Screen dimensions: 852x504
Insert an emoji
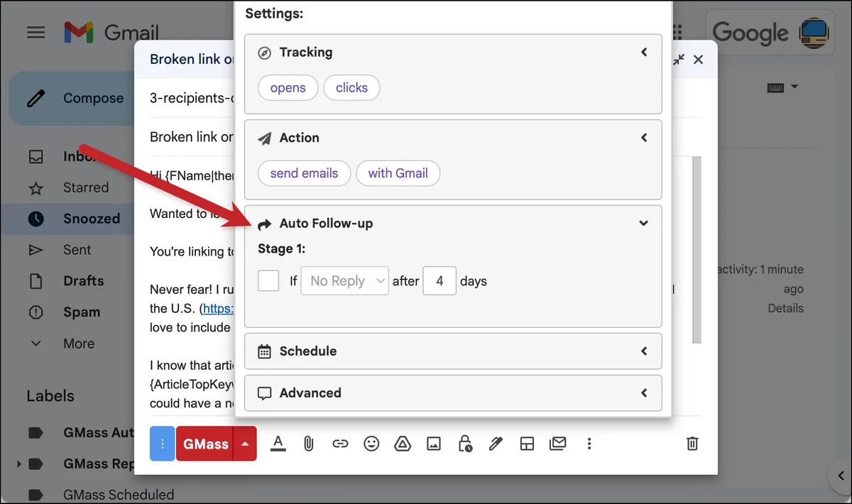(x=371, y=444)
